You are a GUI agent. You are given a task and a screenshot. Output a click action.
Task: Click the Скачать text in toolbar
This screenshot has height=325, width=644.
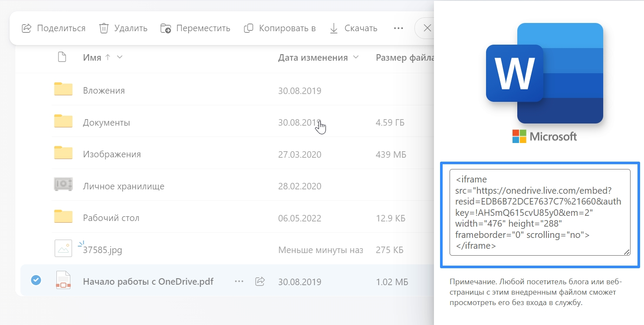click(x=361, y=28)
